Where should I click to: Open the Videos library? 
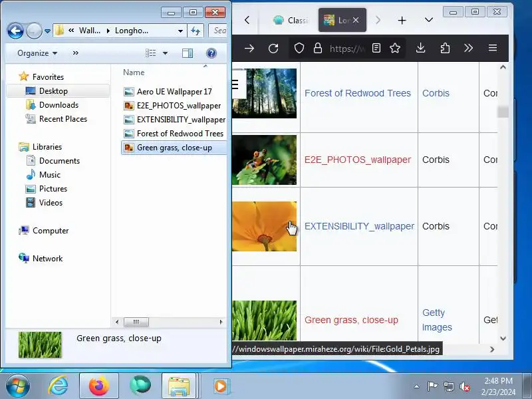(51, 203)
